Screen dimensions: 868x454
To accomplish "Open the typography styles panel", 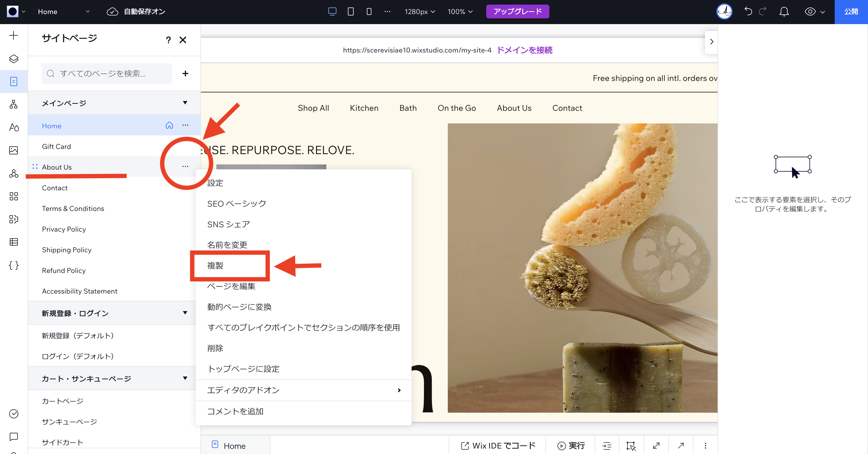I will [x=13, y=127].
